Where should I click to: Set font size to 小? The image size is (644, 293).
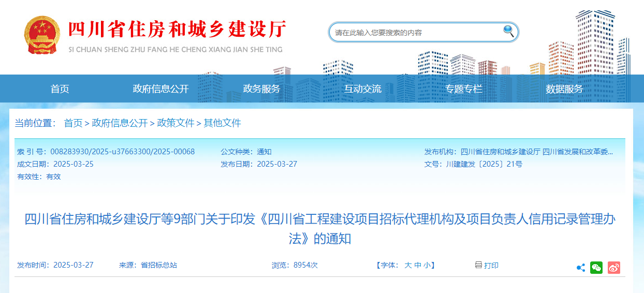pyautogui.click(x=426, y=265)
